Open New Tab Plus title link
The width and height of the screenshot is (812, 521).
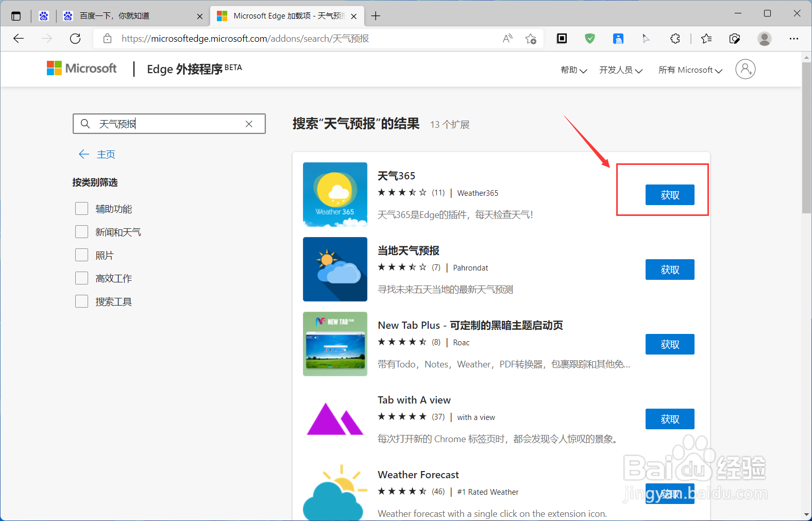click(470, 325)
